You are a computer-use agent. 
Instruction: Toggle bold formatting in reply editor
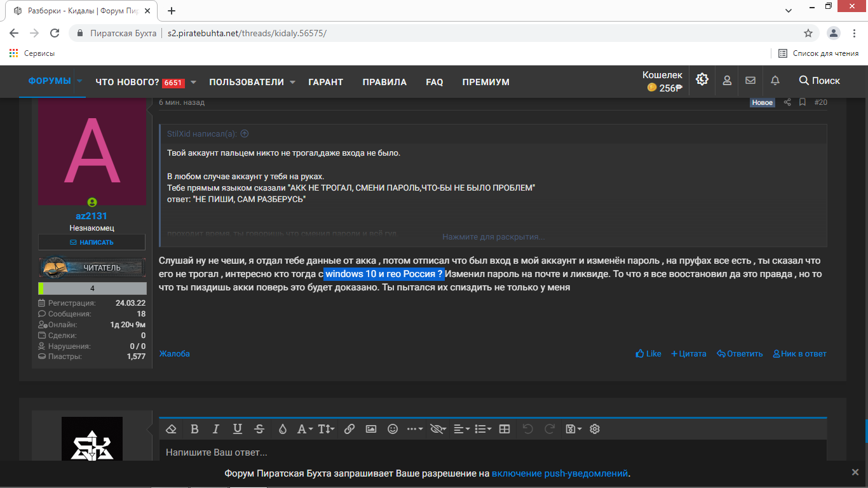(x=194, y=429)
